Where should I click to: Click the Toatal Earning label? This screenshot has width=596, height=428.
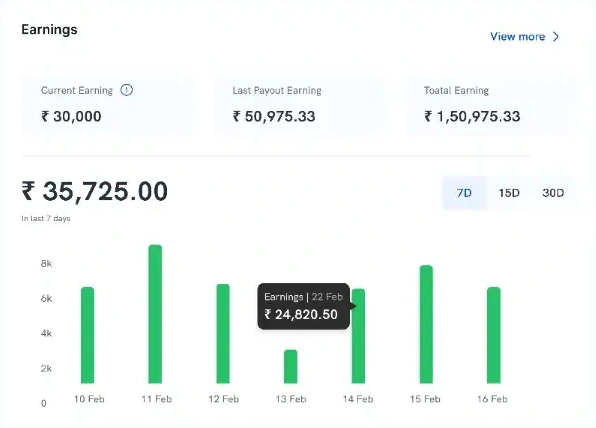click(456, 90)
